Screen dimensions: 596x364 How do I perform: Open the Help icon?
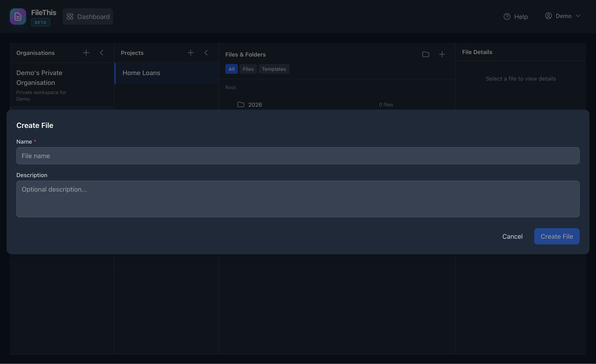point(507,16)
